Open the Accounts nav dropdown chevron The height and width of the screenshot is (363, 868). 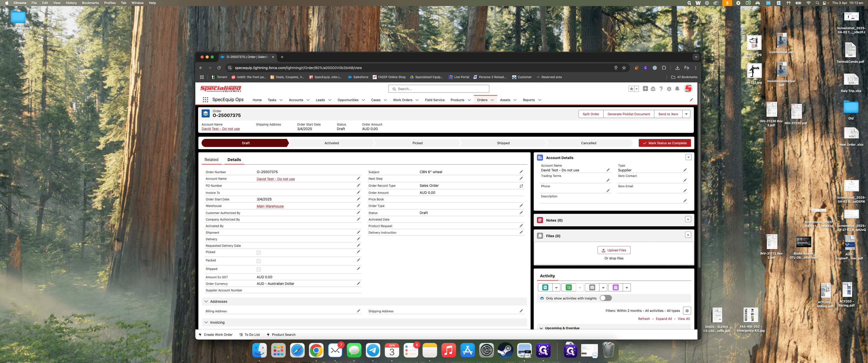click(x=308, y=100)
